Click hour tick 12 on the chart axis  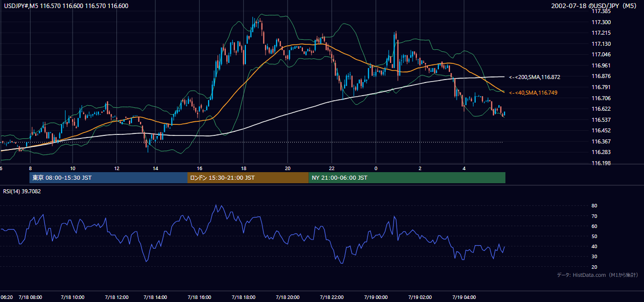coord(117,168)
